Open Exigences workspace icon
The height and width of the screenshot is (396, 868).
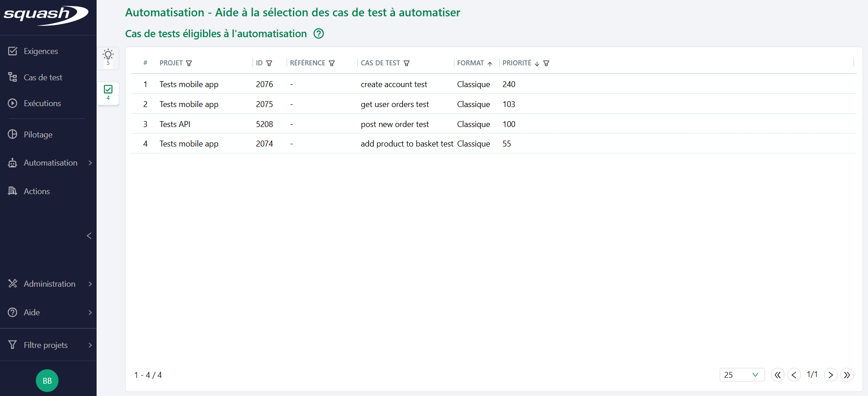[13, 51]
